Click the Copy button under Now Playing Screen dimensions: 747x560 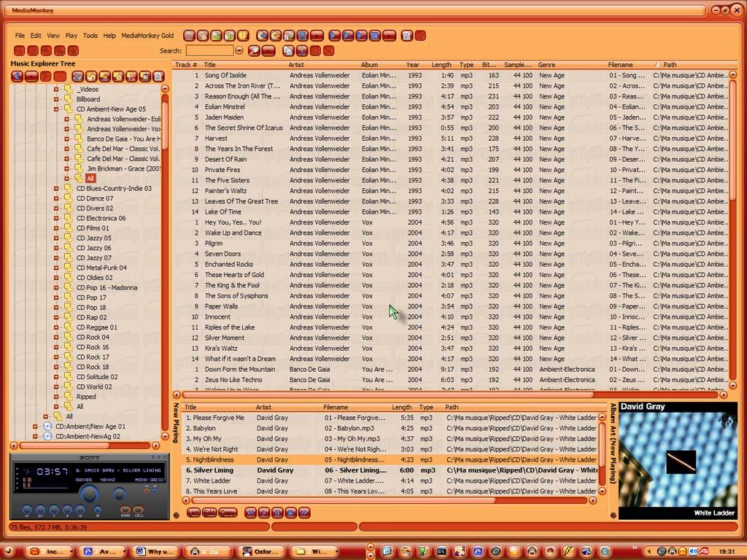[228, 513]
